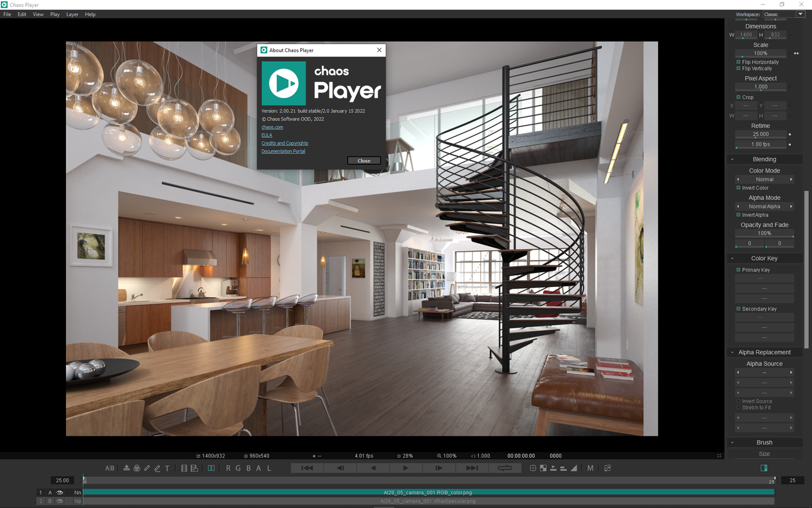Click next arrow on Color Mode Normal
Screen dimensions: 812x508
791,180
